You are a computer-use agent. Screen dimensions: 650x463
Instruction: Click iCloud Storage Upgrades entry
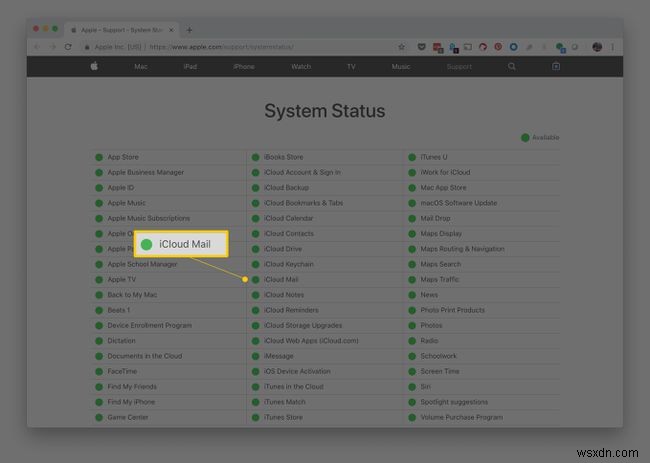coord(303,326)
